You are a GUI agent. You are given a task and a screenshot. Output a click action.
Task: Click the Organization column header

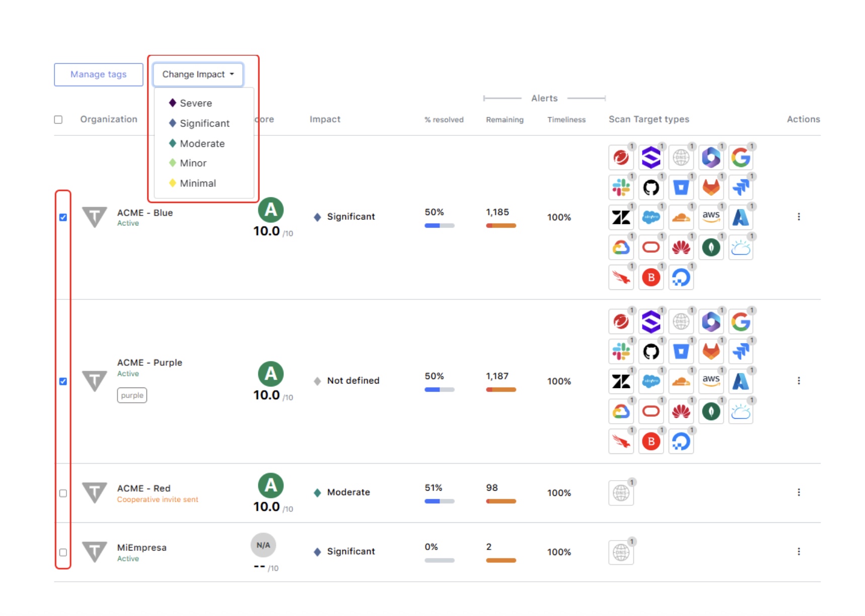tap(109, 119)
